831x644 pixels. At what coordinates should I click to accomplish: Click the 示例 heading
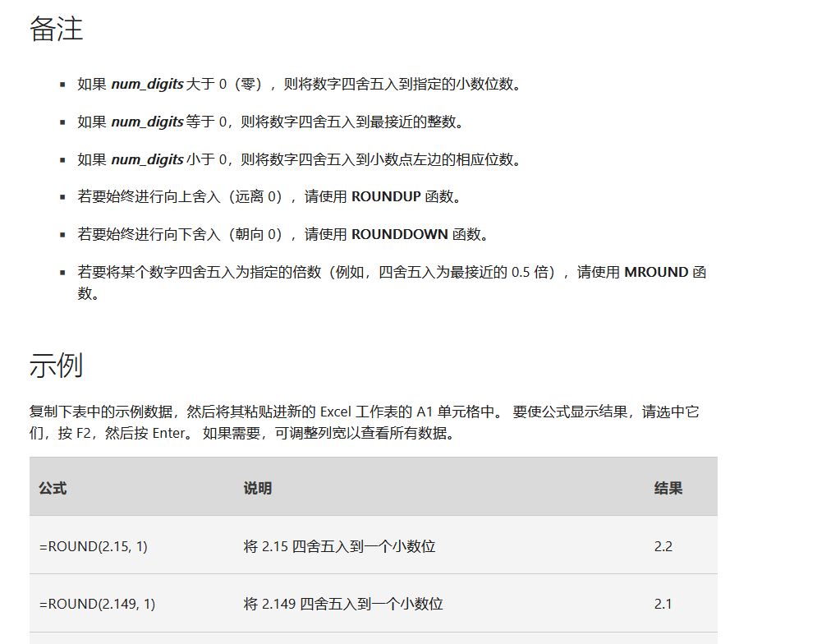click(x=56, y=365)
